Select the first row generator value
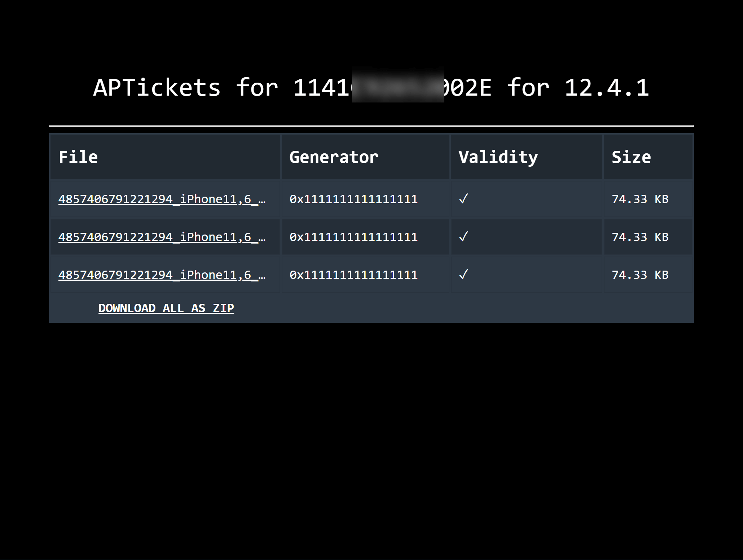This screenshot has width=743, height=560. coord(353,199)
